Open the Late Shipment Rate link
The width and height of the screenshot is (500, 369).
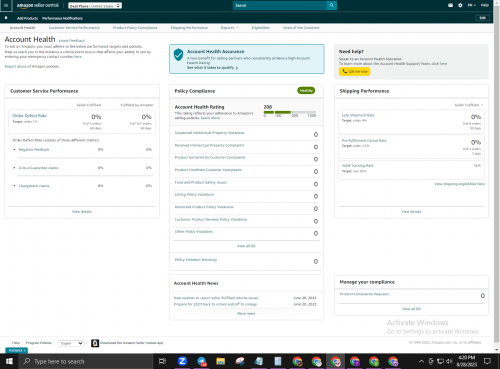click(x=358, y=115)
